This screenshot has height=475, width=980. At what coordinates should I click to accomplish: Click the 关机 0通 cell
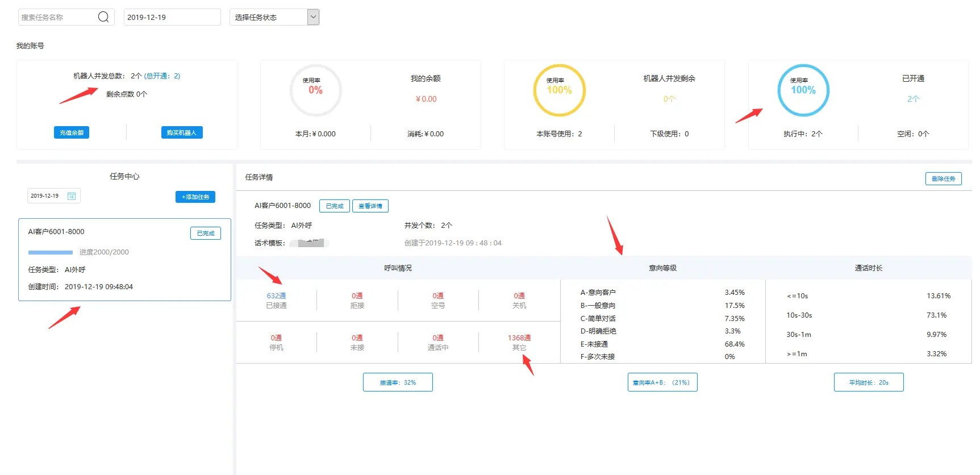[x=519, y=301]
